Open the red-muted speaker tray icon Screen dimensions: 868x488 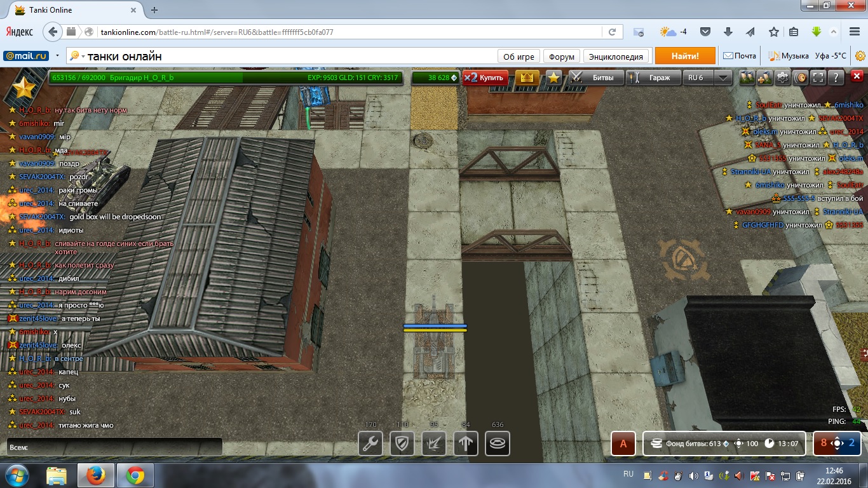point(739,475)
